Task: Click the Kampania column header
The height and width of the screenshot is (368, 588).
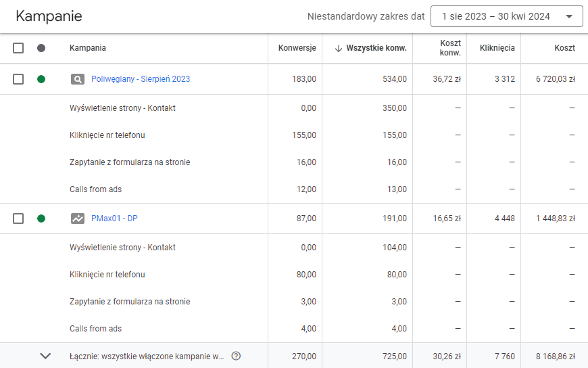Action: point(88,48)
